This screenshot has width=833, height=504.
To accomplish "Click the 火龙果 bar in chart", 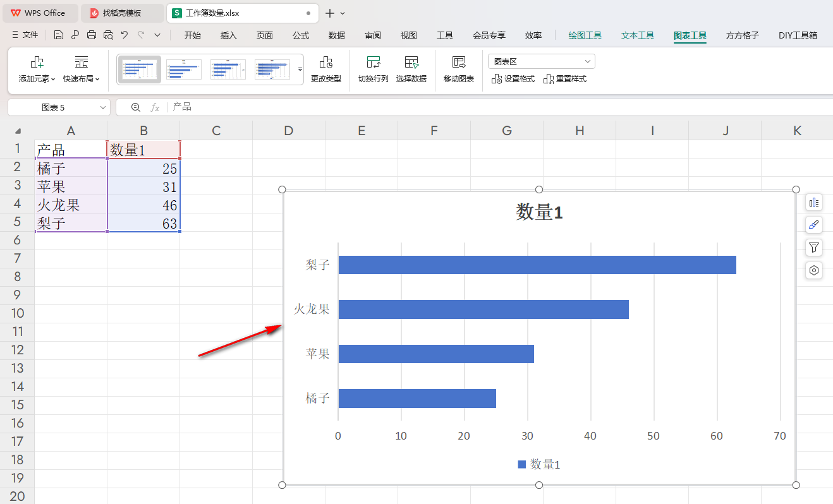I will (483, 309).
